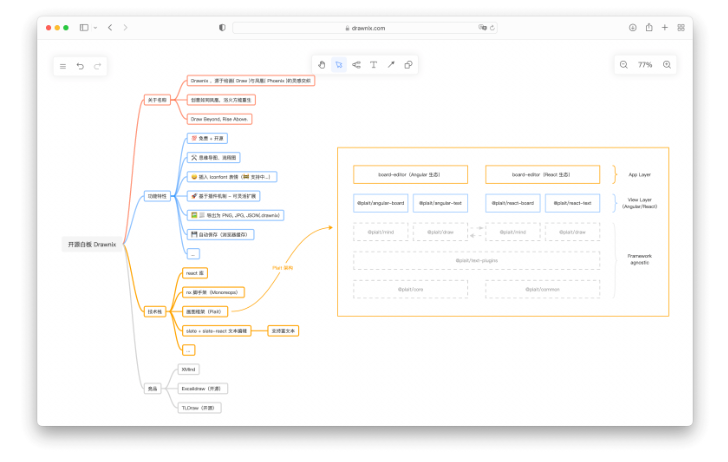728x462 pixels.
Task: Select the rocket emoji plugin node
Action: [223, 196]
